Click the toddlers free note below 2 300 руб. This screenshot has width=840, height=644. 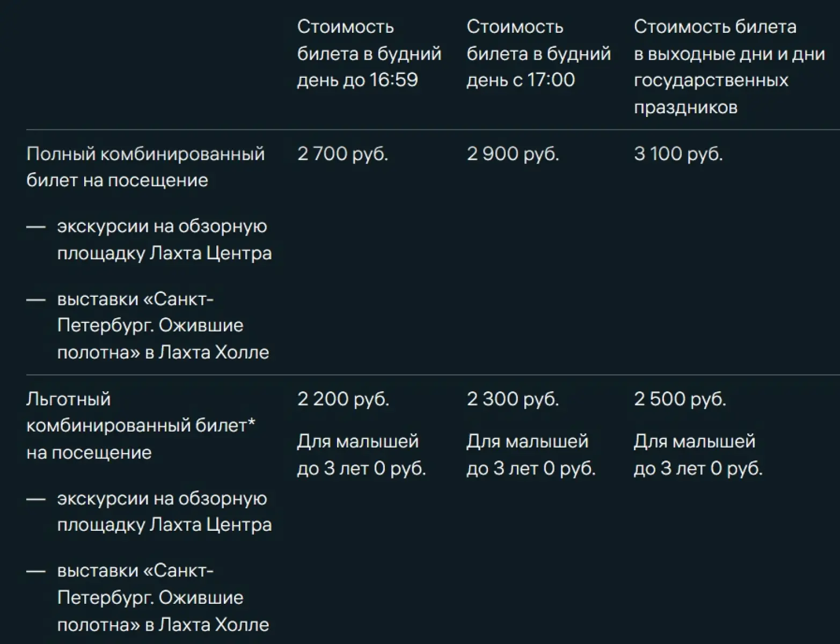pos(531,455)
